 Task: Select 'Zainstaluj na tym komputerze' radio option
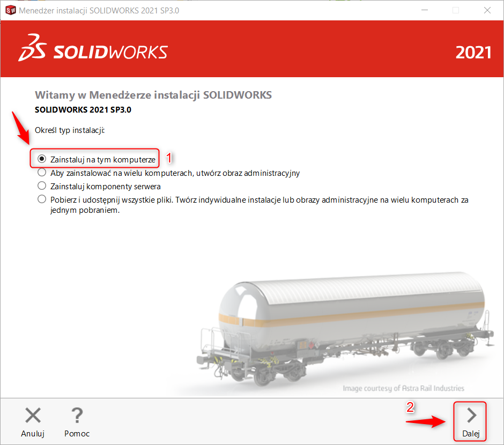coord(42,159)
